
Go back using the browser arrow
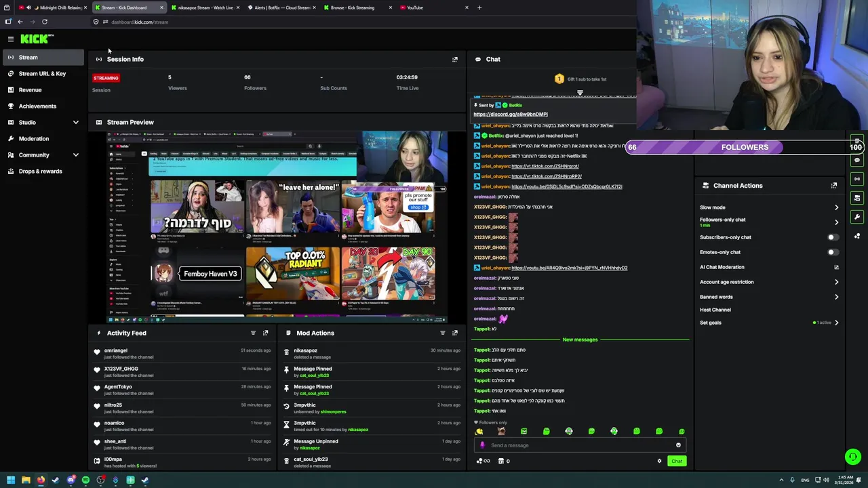coord(20,22)
